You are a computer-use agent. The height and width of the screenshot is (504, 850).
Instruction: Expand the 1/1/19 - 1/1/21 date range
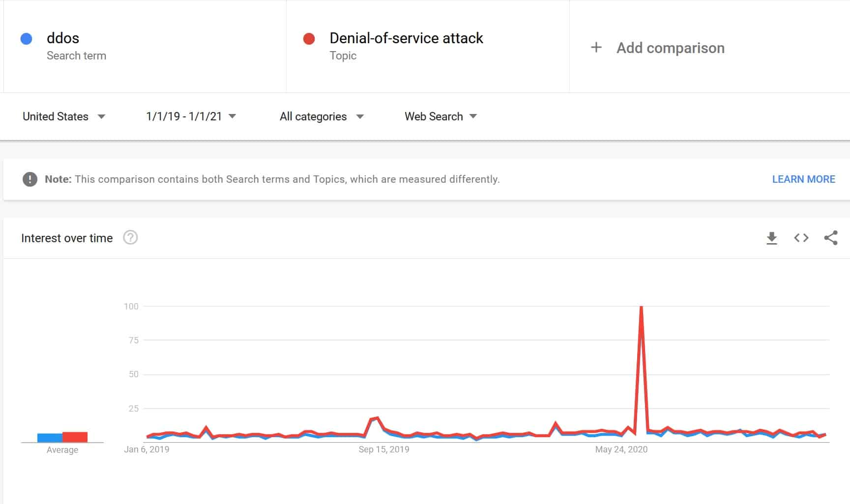(x=191, y=116)
